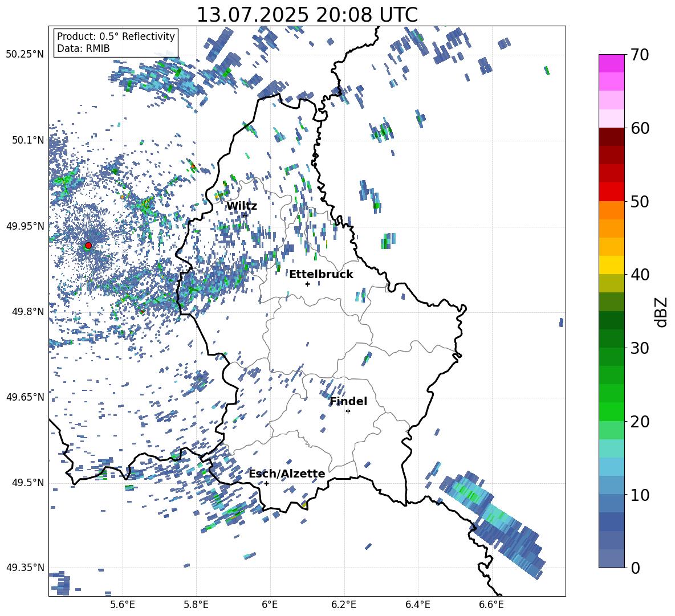Click the bright red swatch just above 50 dBZ
Image resolution: width=675 pixels, height=616 pixels.
point(611,192)
